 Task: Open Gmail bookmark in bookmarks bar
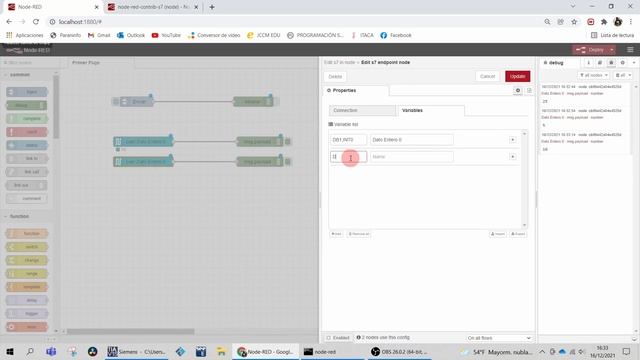tap(99, 36)
